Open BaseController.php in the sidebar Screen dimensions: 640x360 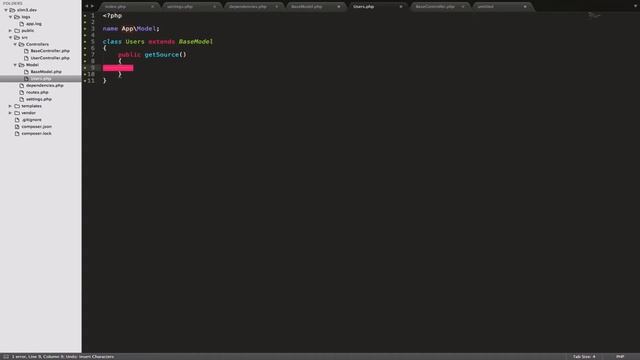coord(50,51)
